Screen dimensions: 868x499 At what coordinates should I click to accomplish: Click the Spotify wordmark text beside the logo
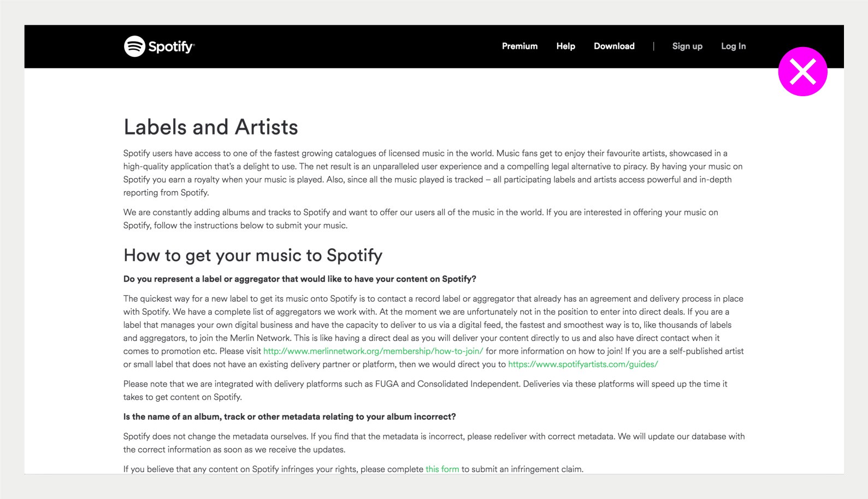[x=171, y=46]
